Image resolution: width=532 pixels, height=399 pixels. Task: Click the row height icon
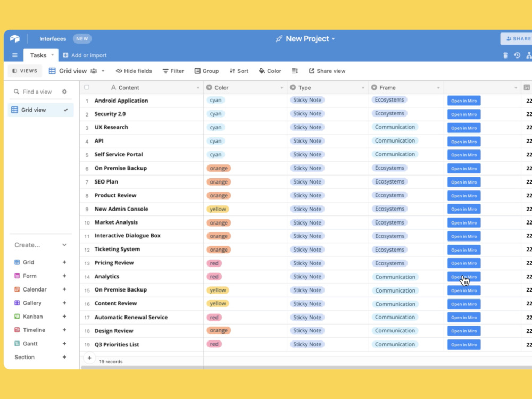pyautogui.click(x=295, y=71)
